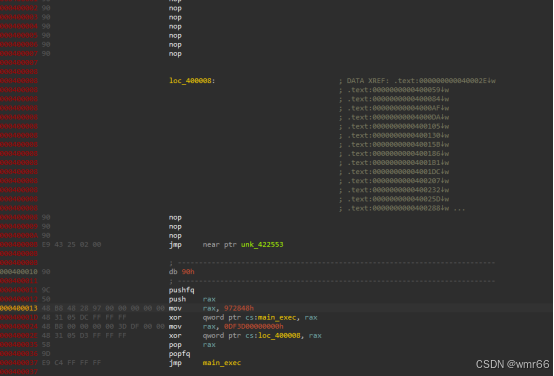
Task: Select opcode bytes 48 31 05 D3 FF FF FF
Action: pos(84,336)
